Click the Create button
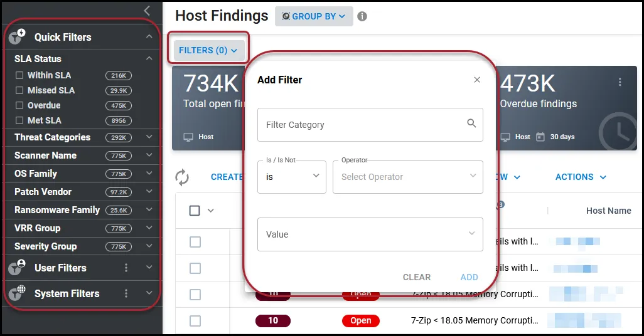This screenshot has height=336, width=644. [x=227, y=177]
